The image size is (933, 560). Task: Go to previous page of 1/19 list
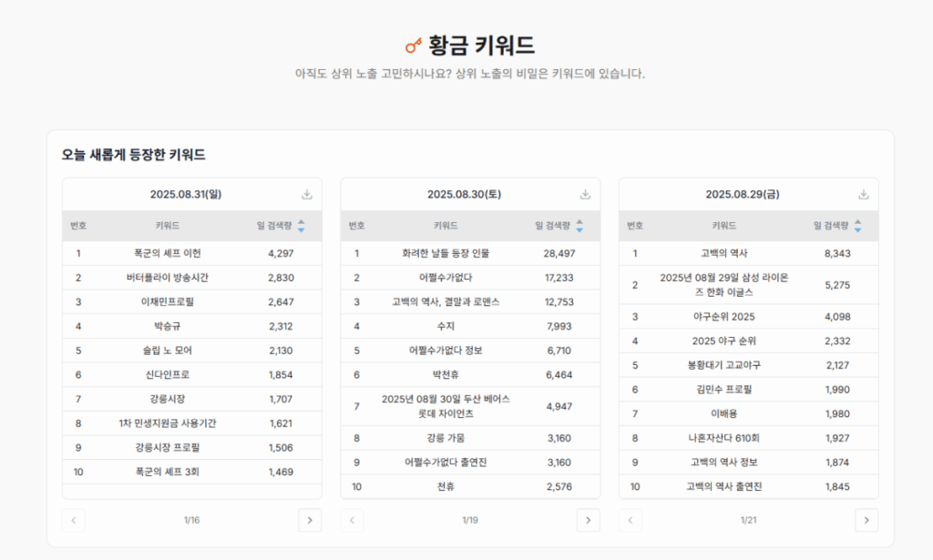tap(353, 520)
